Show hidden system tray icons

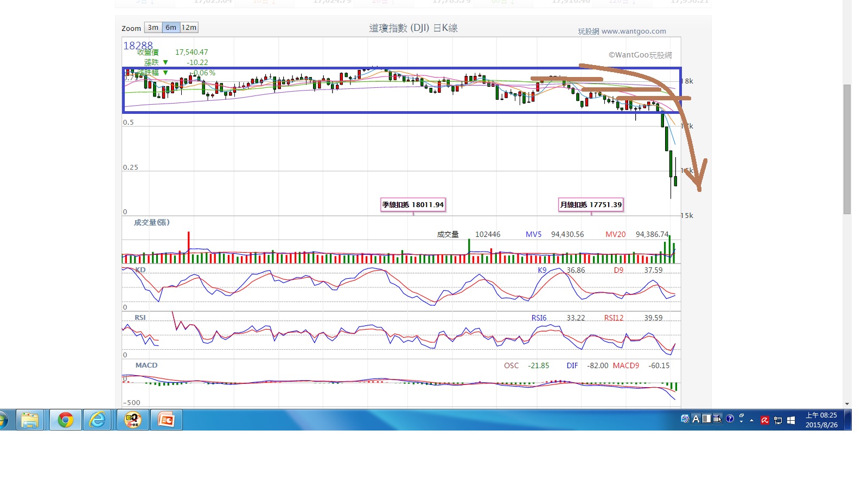coord(751,420)
